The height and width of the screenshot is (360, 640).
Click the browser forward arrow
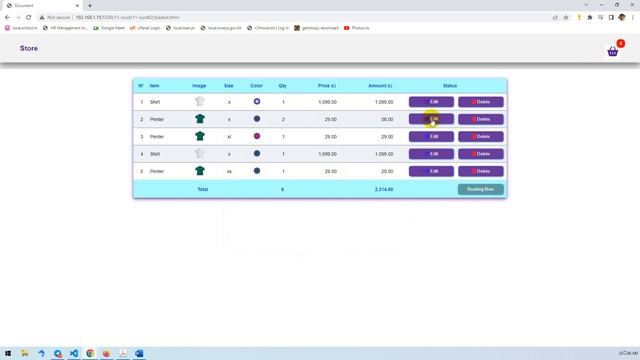(x=18, y=18)
